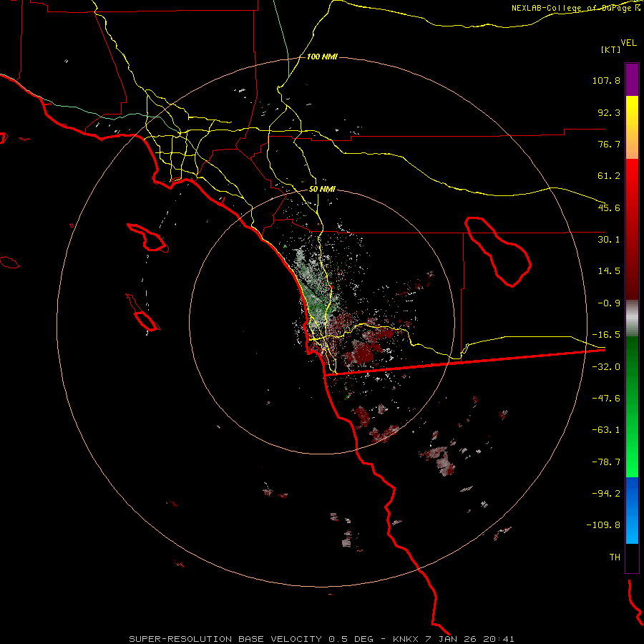This screenshot has height=644, width=644.
Task: Click the 7 JAN 26 date text
Action: coord(451,639)
